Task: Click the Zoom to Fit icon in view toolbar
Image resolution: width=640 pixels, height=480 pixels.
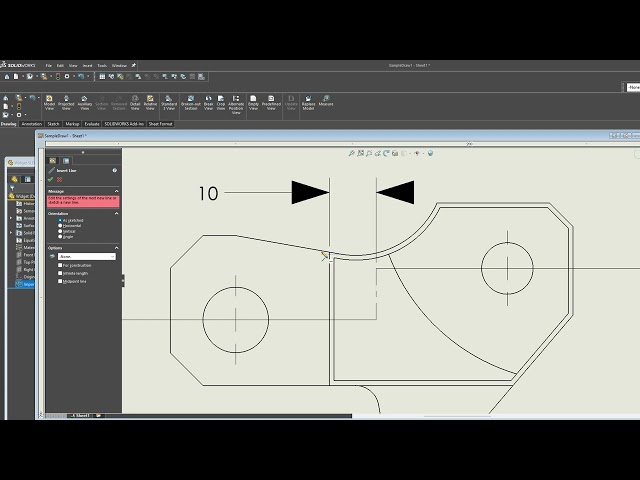Action: [351, 153]
